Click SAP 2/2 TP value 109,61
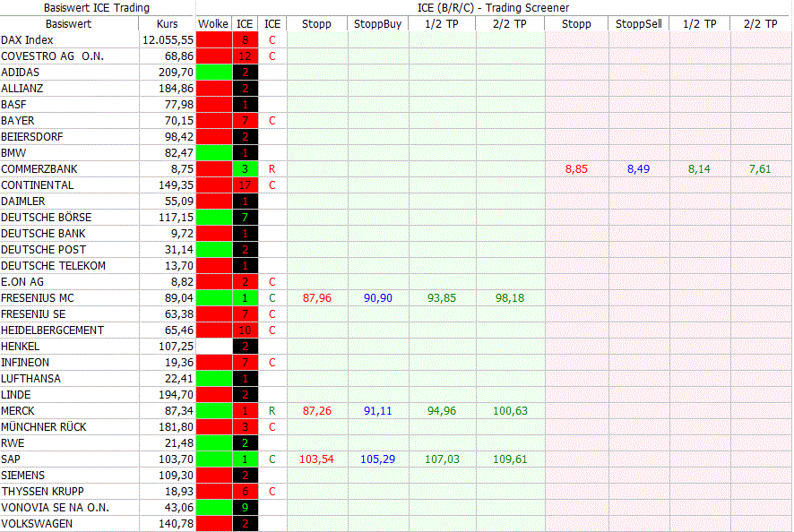Viewport: 794px width, 532px height. click(x=511, y=459)
